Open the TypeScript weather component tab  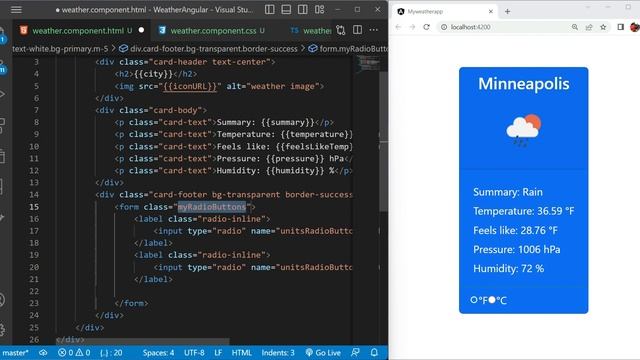311,31
